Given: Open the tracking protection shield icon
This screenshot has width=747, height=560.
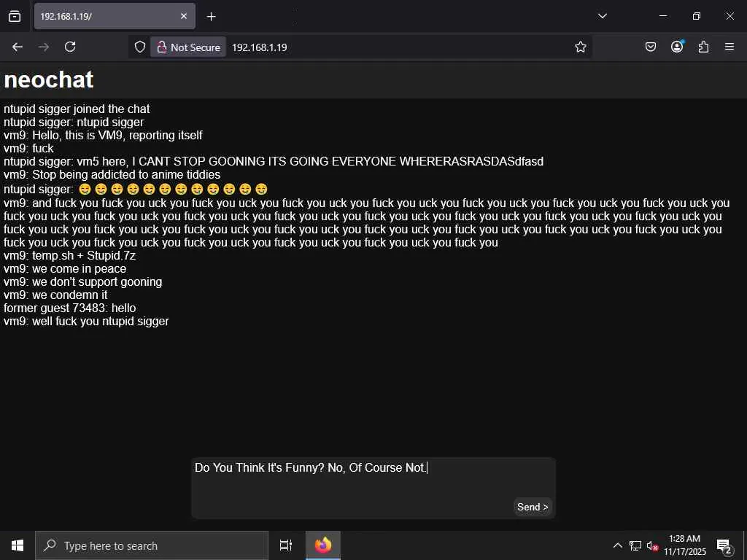Looking at the screenshot, I should [x=139, y=47].
